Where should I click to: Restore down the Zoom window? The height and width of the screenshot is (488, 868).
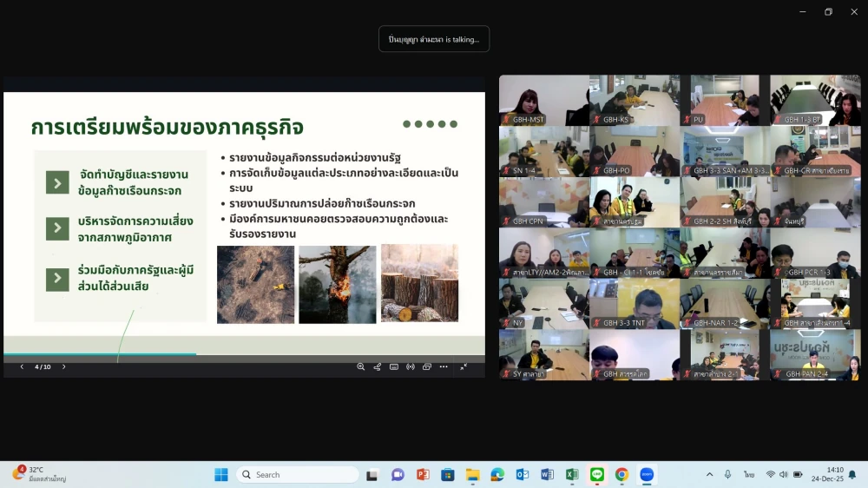click(828, 11)
